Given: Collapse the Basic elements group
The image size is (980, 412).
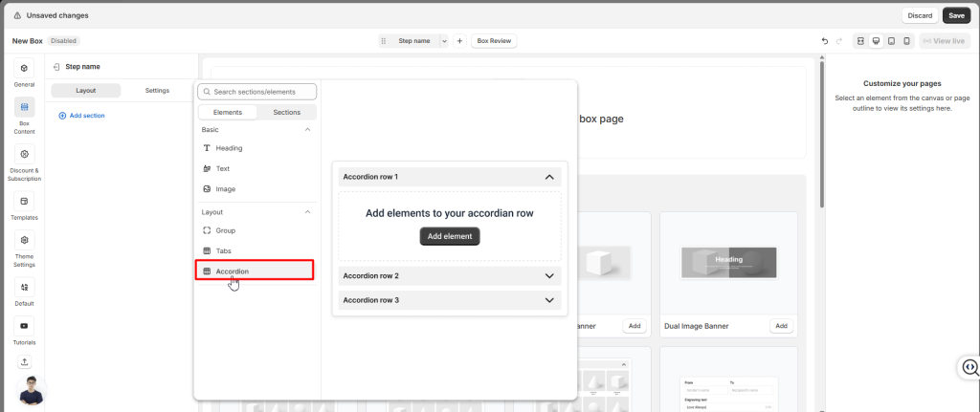Looking at the screenshot, I should click(x=307, y=129).
